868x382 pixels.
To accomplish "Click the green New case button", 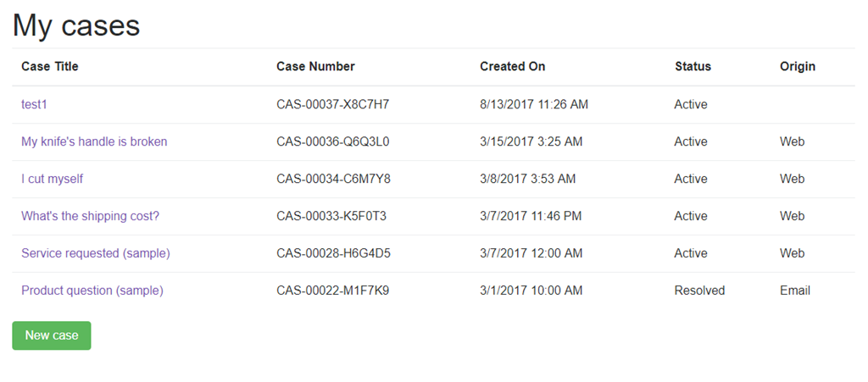I will 52,335.
